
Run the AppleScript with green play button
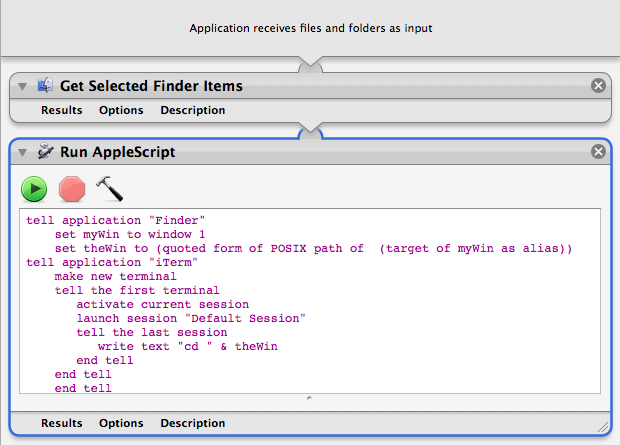34,189
